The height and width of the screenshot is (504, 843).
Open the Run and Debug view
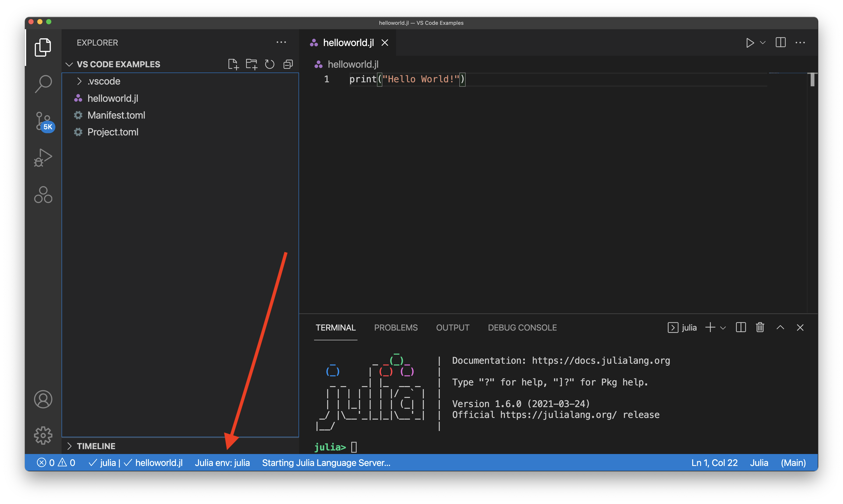[x=43, y=158]
